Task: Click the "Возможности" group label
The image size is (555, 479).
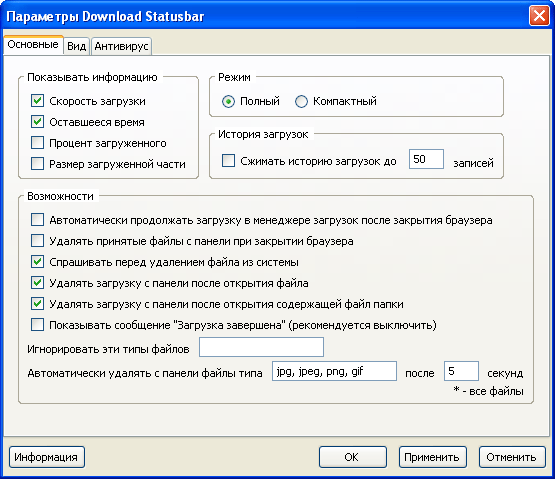Action: tap(61, 196)
